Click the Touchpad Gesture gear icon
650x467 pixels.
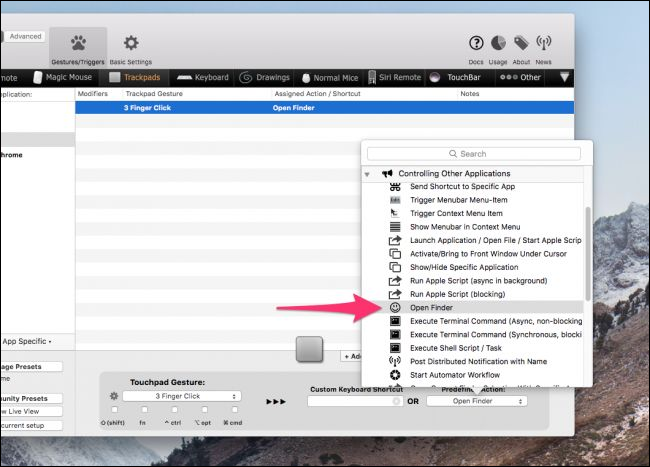(114, 396)
